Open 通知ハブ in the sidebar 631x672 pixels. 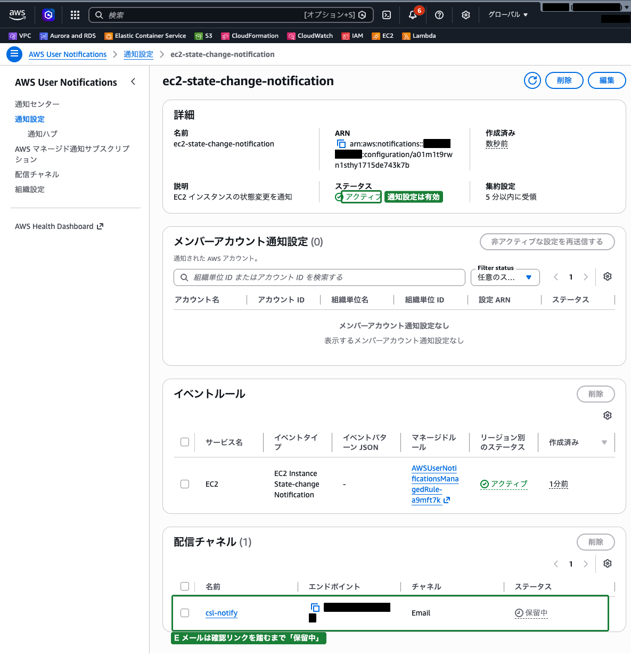point(43,134)
